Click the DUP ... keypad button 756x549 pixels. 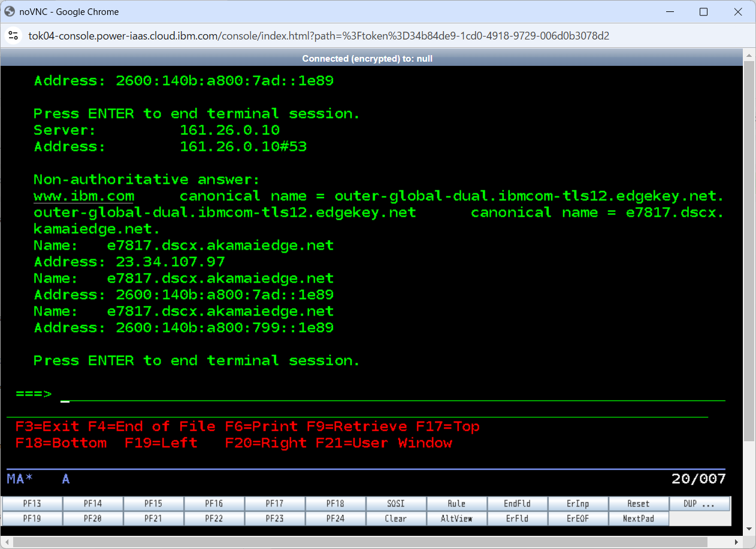tap(699, 503)
